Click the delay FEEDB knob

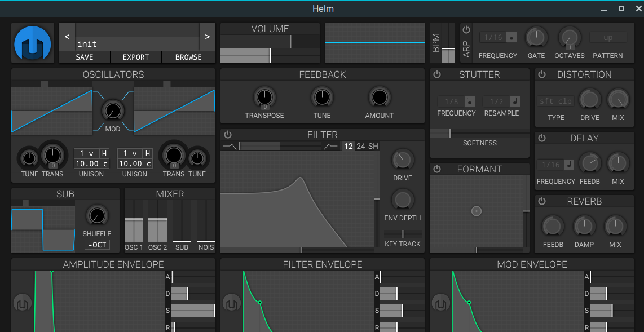pyautogui.click(x=590, y=162)
